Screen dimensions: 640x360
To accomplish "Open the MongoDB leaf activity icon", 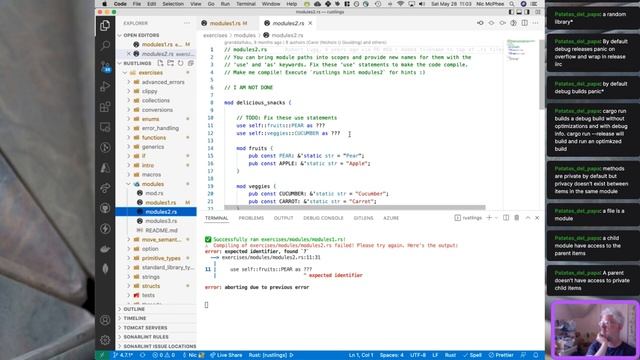I will point(105,269).
